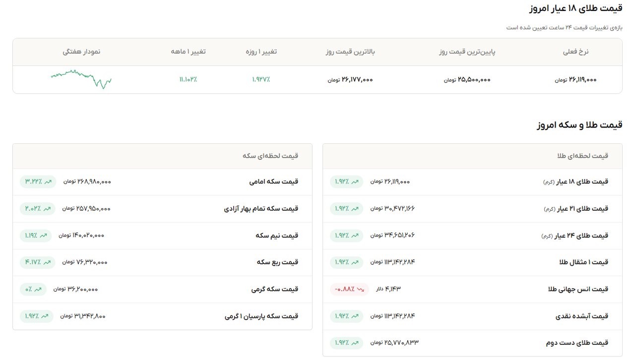Open the قیمت آبشده نقدی link
This screenshot has width=635, height=364.
(582, 316)
